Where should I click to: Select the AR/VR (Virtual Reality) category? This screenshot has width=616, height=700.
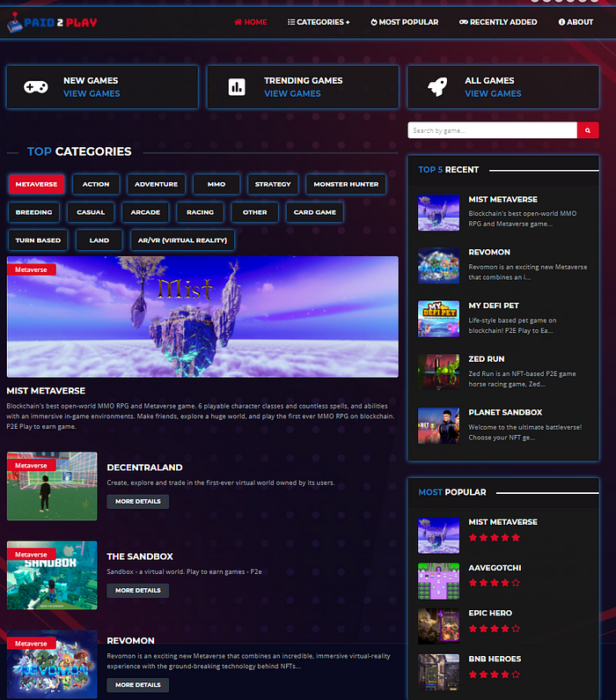(x=182, y=240)
